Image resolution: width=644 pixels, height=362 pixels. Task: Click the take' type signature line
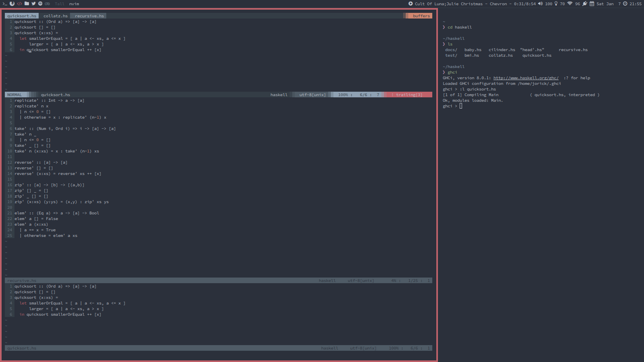[65, 129]
